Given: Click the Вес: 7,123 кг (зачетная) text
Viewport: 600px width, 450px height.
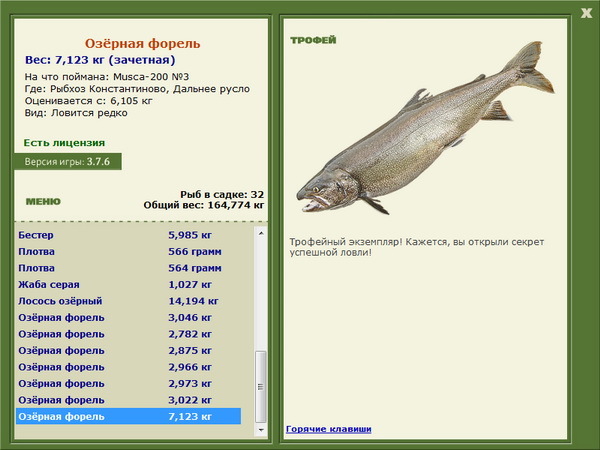Looking at the screenshot, I should coord(100,60).
